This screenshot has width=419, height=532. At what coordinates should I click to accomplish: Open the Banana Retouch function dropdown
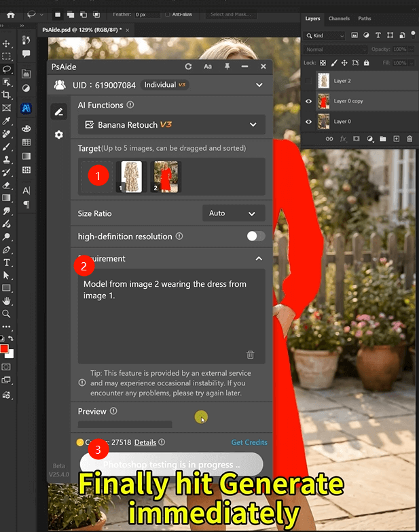(172, 124)
